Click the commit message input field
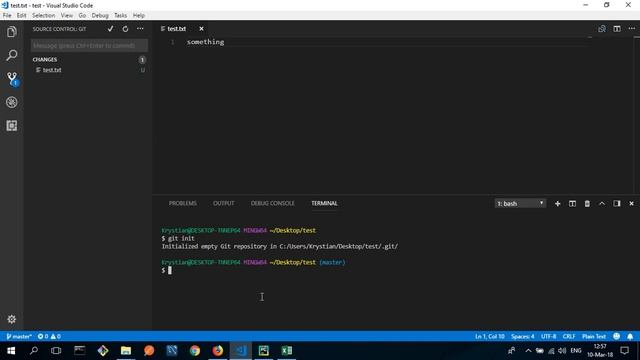Screen dimensions: 640x360 click(89, 45)
